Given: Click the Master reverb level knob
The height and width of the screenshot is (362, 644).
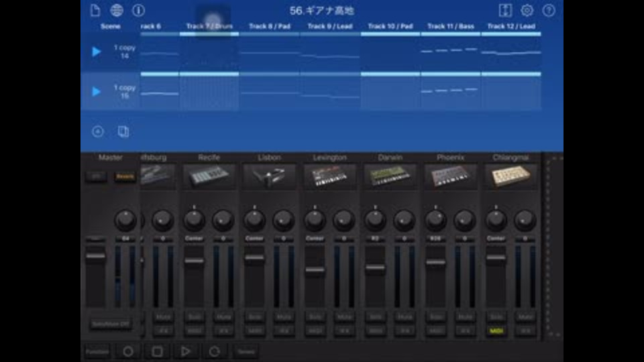Looking at the screenshot, I should (125, 221).
